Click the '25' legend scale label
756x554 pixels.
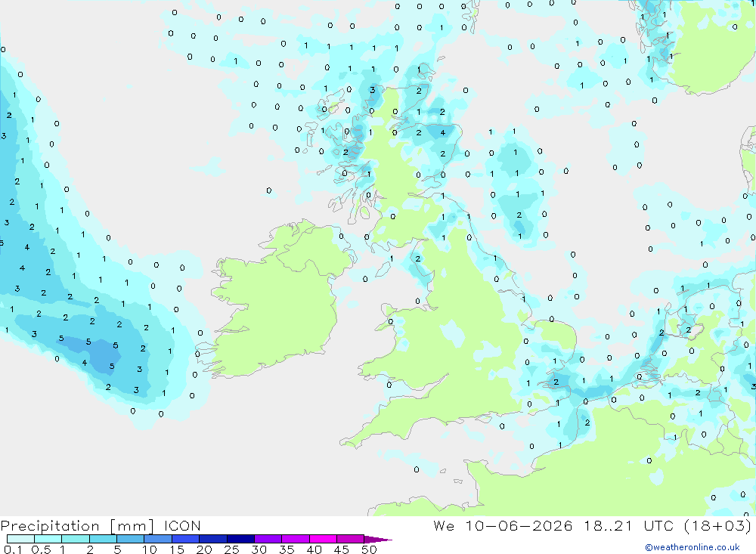coord(231,549)
